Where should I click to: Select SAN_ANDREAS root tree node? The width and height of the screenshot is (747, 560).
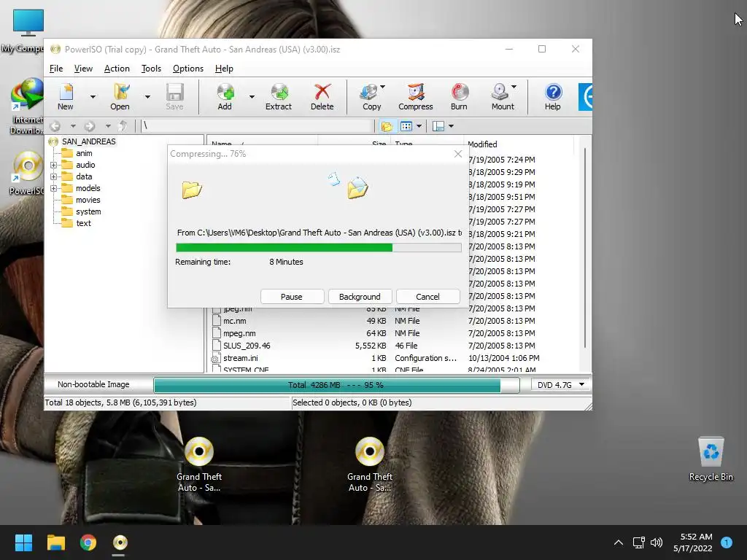pos(88,141)
